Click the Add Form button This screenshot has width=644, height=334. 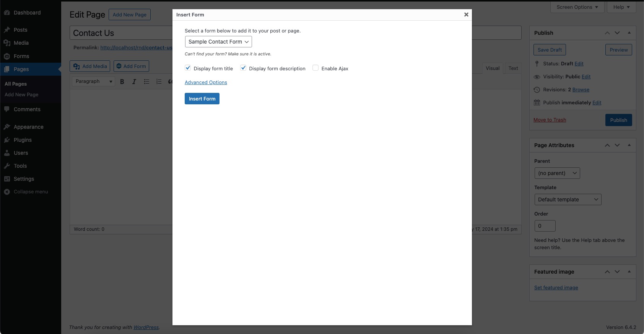point(131,66)
